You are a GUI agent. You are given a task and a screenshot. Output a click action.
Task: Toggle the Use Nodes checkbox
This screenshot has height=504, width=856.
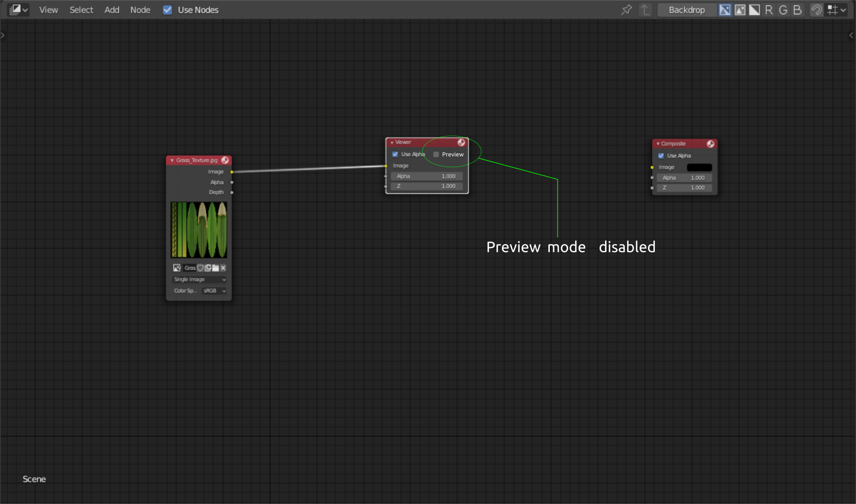point(168,10)
